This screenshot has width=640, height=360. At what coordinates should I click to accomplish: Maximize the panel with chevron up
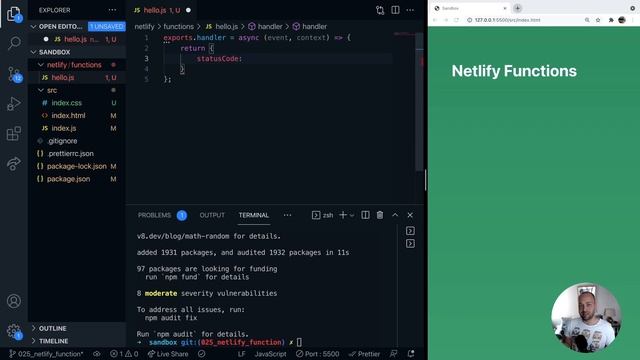click(395, 215)
